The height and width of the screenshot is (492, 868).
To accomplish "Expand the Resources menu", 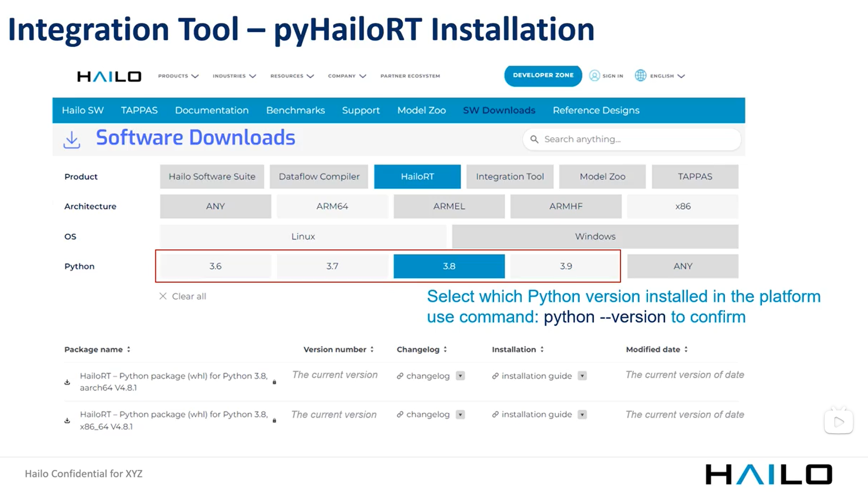I will pyautogui.click(x=292, y=76).
